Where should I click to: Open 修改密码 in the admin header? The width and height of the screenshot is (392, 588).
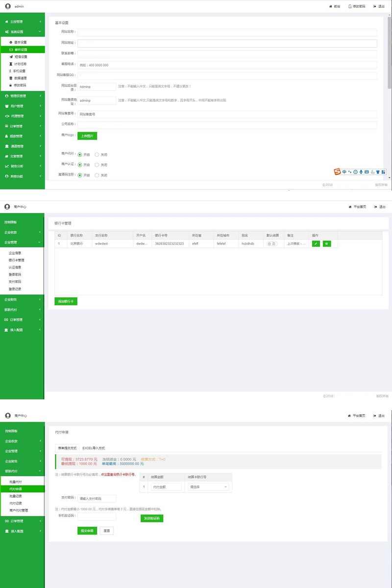click(357, 6)
